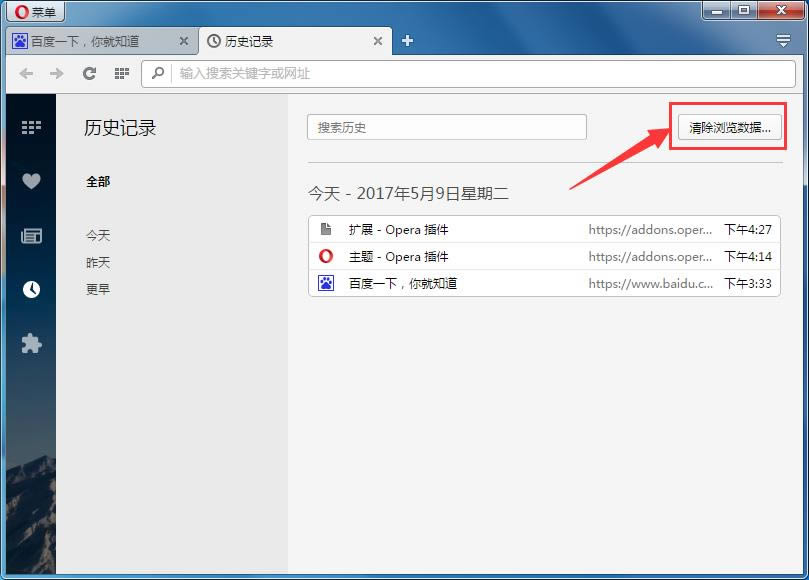Click the 搜索历史 search field
809x580 pixels.
(446, 128)
